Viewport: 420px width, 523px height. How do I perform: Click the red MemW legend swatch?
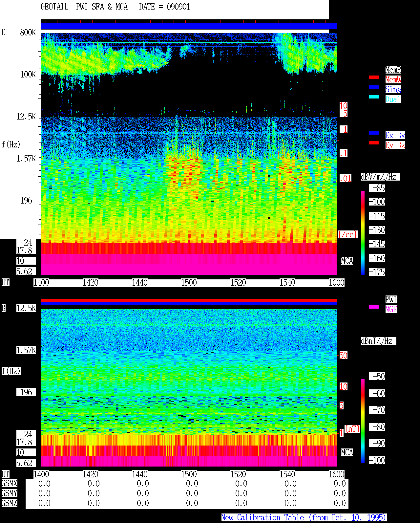pyautogui.click(x=374, y=77)
